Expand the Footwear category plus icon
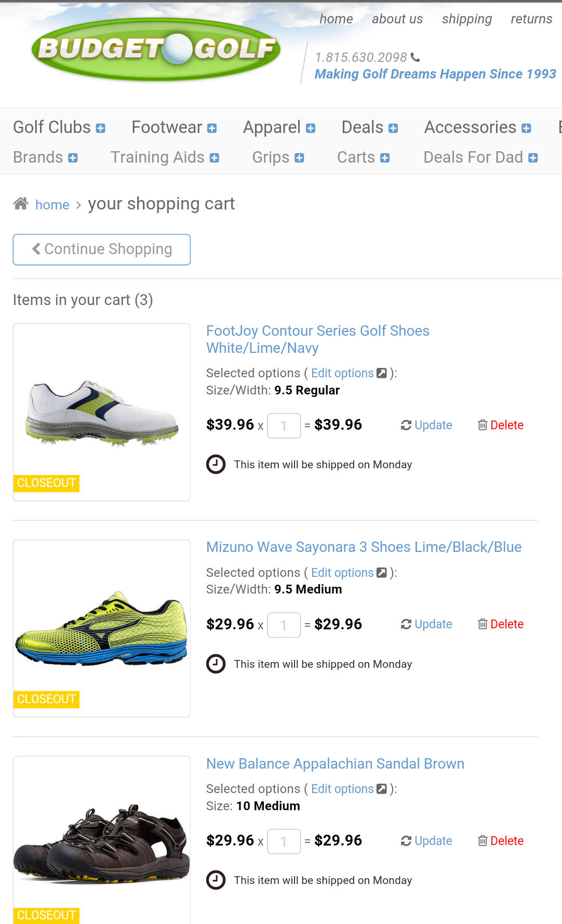The height and width of the screenshot is (924, 562). coord(212,128)
